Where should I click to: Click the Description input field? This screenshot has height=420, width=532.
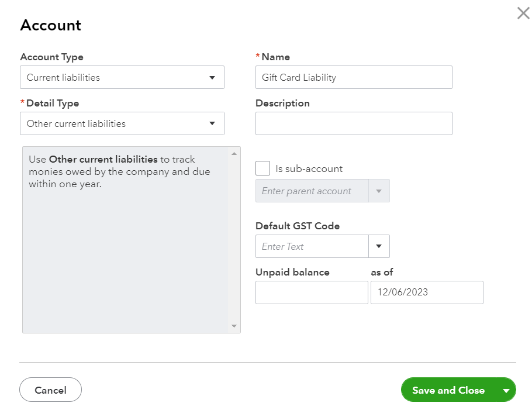pos(353,123)
